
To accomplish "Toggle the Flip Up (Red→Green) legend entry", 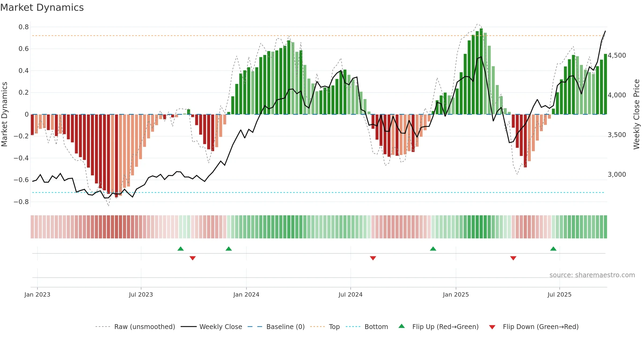I will tap(438, 327).
